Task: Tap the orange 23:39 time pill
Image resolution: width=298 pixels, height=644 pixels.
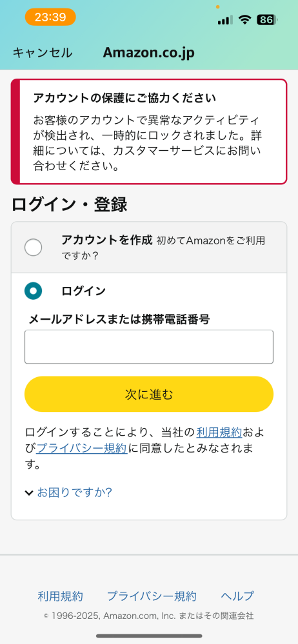Action: coord(50,17)
